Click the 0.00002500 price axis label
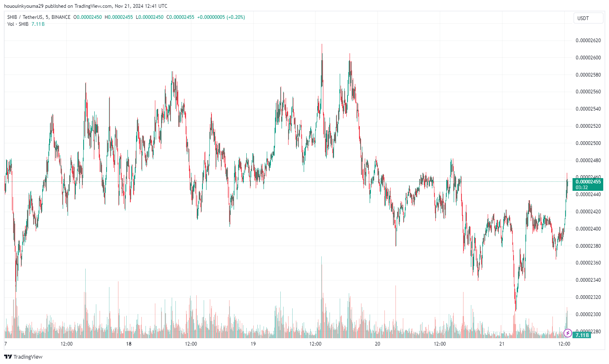609x364 pixels. coord(588,143)
